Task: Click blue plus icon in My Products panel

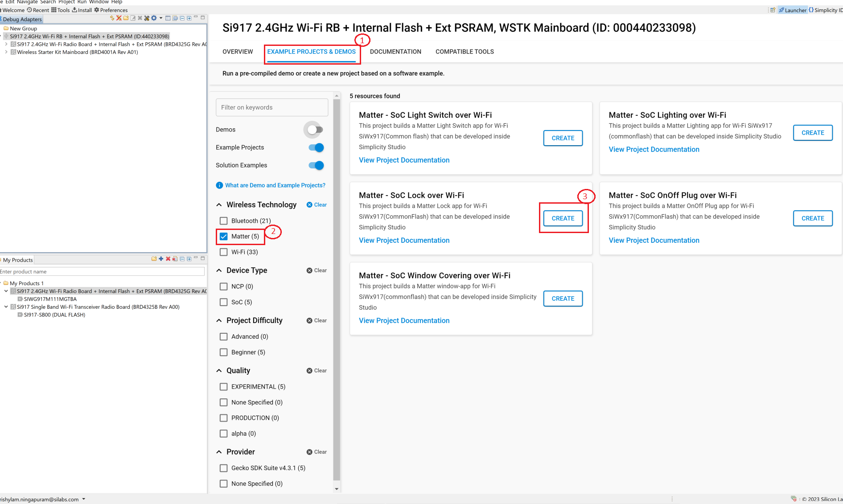Action: (x=161, y=259)
